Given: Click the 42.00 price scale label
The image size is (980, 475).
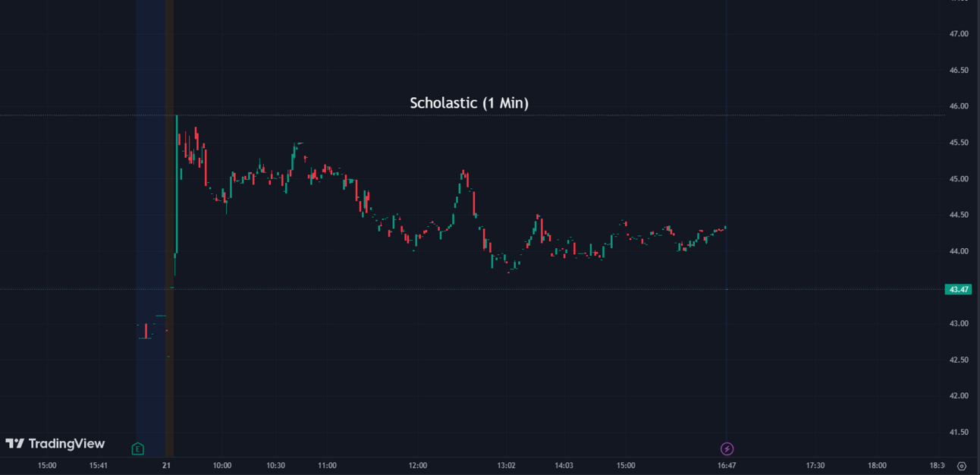Looking at the screenshot, I should [959, 396].
